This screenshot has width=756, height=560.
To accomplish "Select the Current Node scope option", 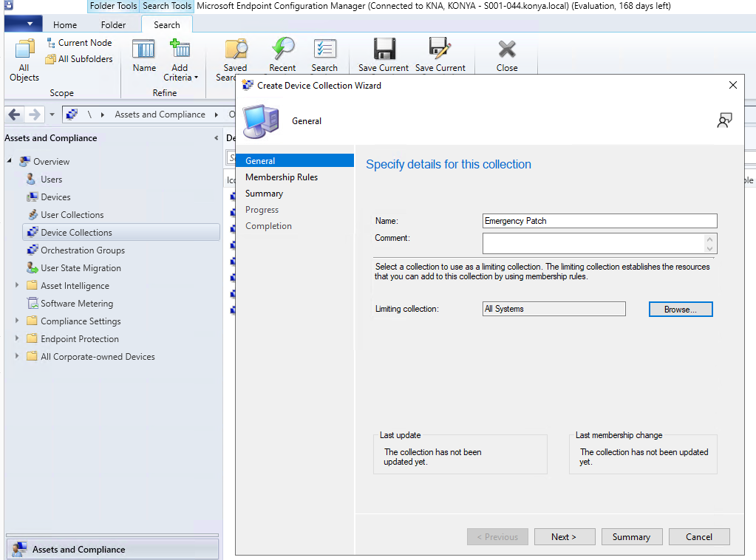I will click(79, 43).
